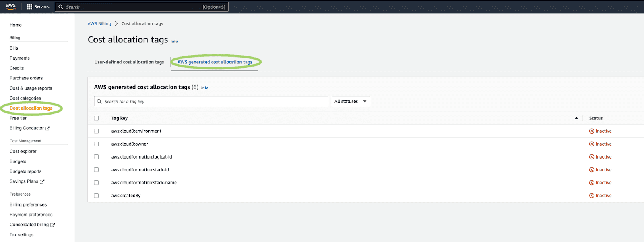
Task: Click the aws:cloud9:owner tag key text
Action: click(x=130, y=144)
